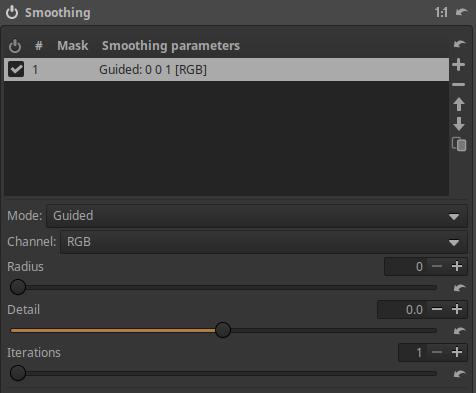Click the 1:1 preview indicator
The width and height of the screenshot is (476, 393).
tap(441, 13)
